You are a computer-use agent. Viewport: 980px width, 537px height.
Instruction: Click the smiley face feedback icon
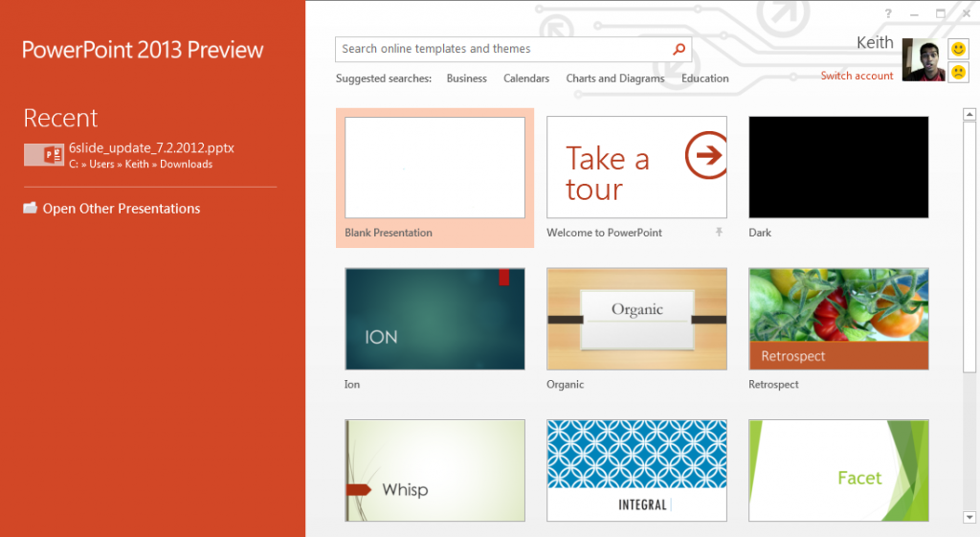(x=958, y=49)
